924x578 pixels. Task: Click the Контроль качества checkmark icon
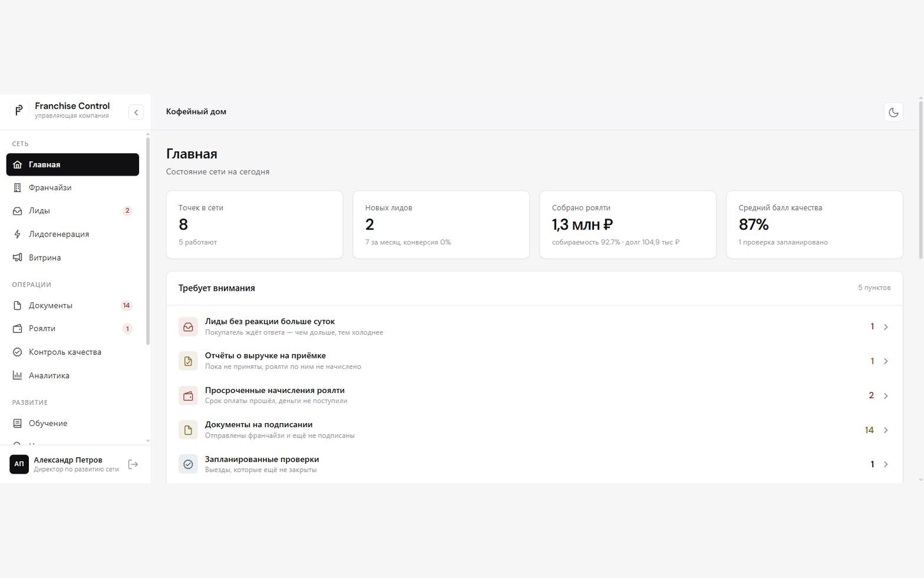(17, 352)
